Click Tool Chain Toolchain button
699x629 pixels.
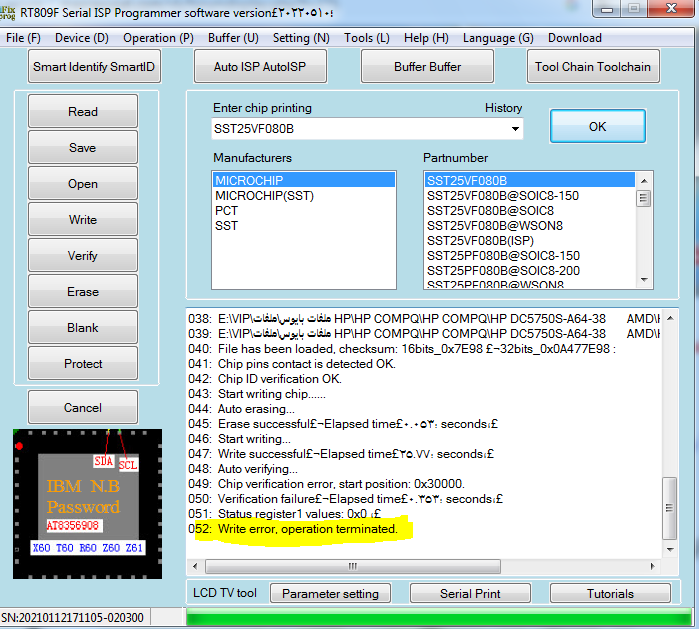click(x=593, y=66)
